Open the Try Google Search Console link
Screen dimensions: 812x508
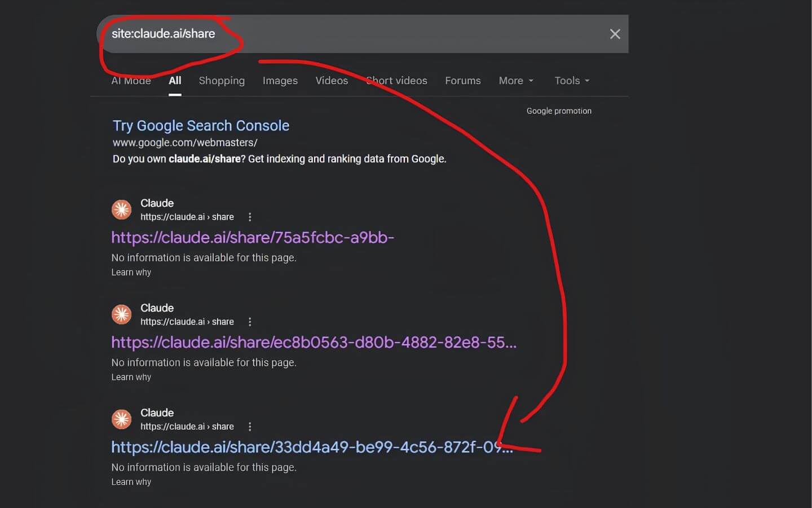201,125
